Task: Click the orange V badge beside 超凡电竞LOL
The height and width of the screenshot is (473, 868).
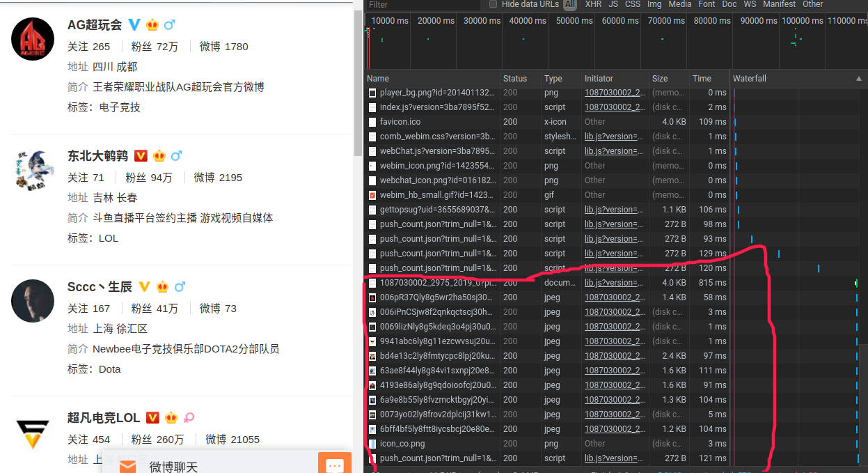Action: 152,418
